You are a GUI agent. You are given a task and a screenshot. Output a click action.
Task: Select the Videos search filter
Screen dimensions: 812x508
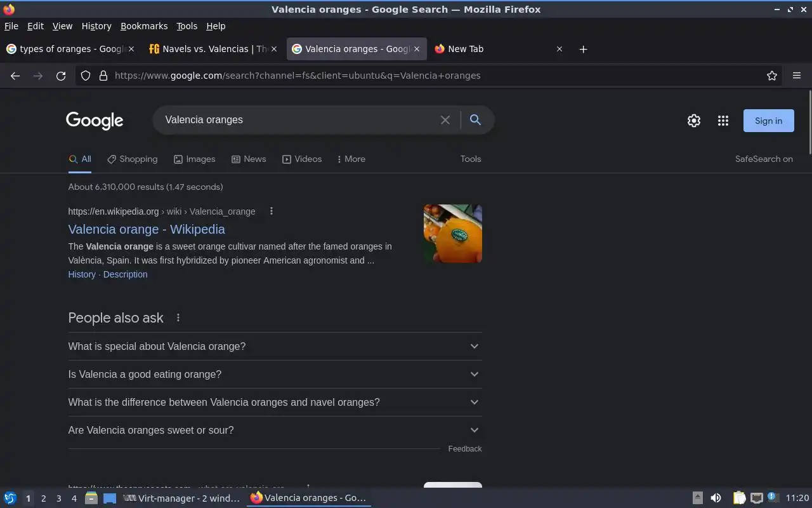(302, 159)
